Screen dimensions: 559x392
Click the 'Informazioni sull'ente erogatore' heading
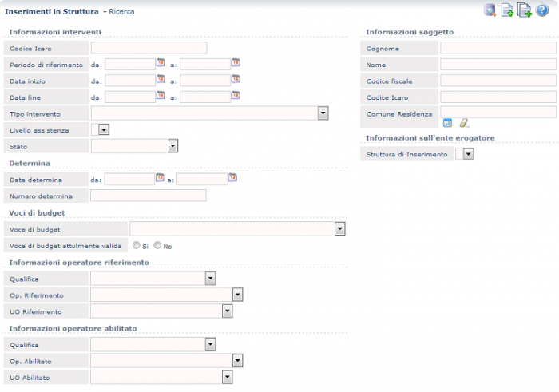pos(430,138)
